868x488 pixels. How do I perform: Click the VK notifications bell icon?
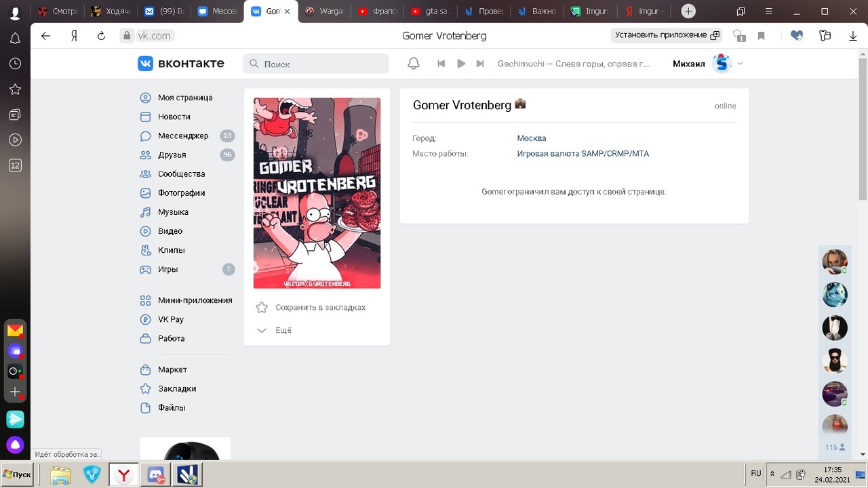[413, 64]
